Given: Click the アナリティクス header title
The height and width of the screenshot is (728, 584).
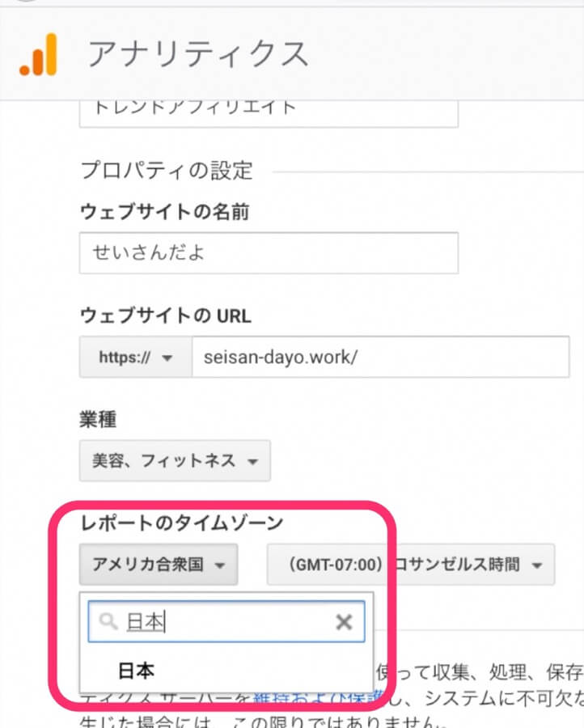Looking at the screenshot, I should coord(198,54).
